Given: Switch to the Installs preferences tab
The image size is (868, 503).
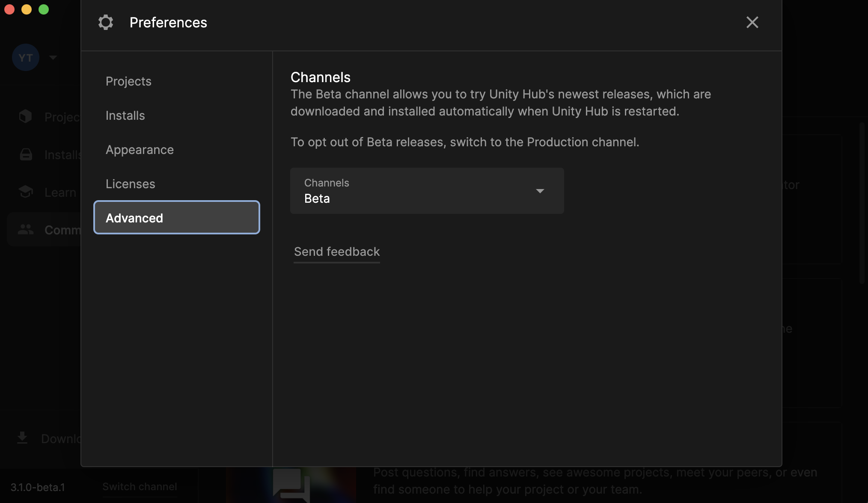Looking at the screenshot, I should click(x=125, y=115).
